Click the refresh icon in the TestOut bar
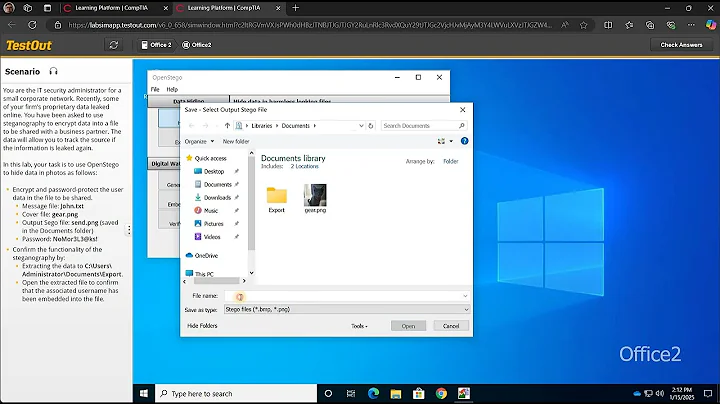 114,45
